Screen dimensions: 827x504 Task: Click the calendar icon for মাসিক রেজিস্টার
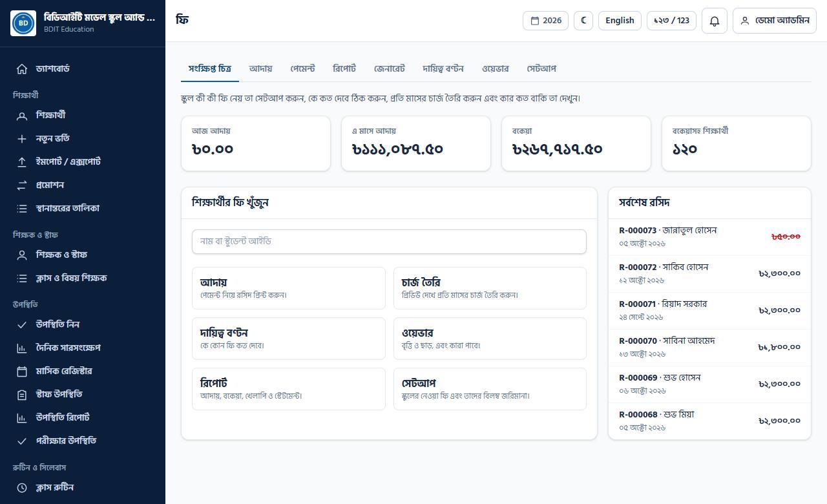[22, 372]
